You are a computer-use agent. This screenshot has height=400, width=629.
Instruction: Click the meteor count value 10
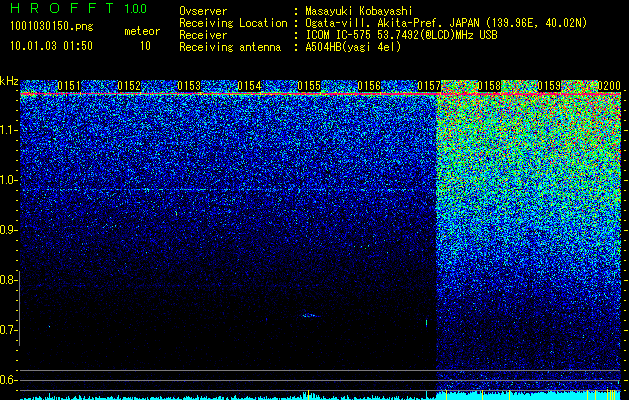pos(145,46)
